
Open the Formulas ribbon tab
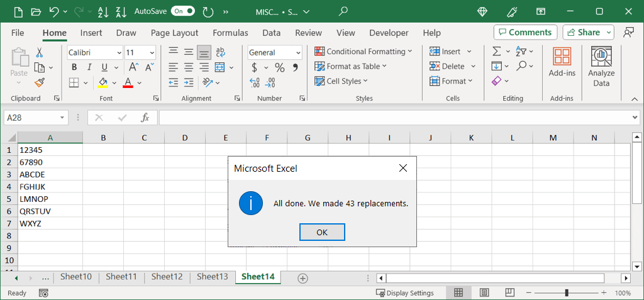[230, 33]
